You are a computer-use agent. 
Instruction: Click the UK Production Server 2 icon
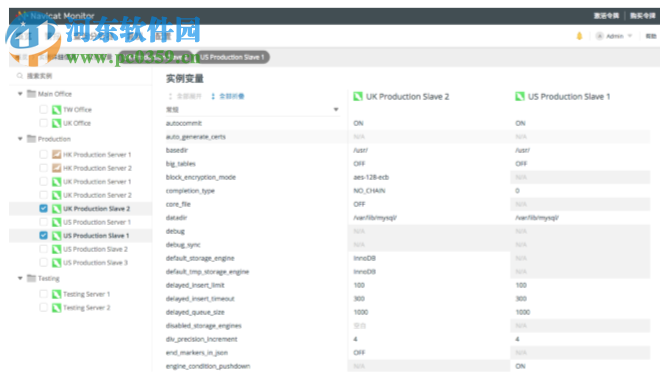[56, 195]
